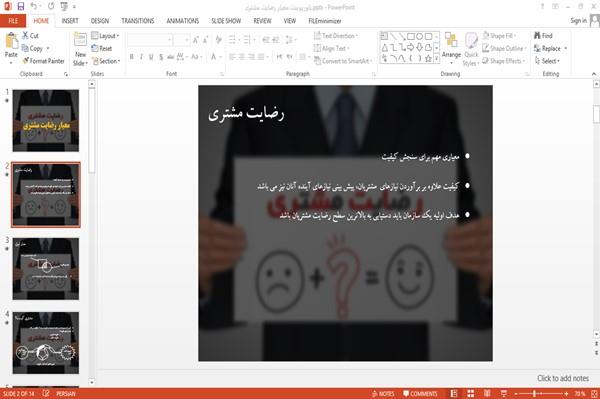Click the Replace command

pos(550,48)
